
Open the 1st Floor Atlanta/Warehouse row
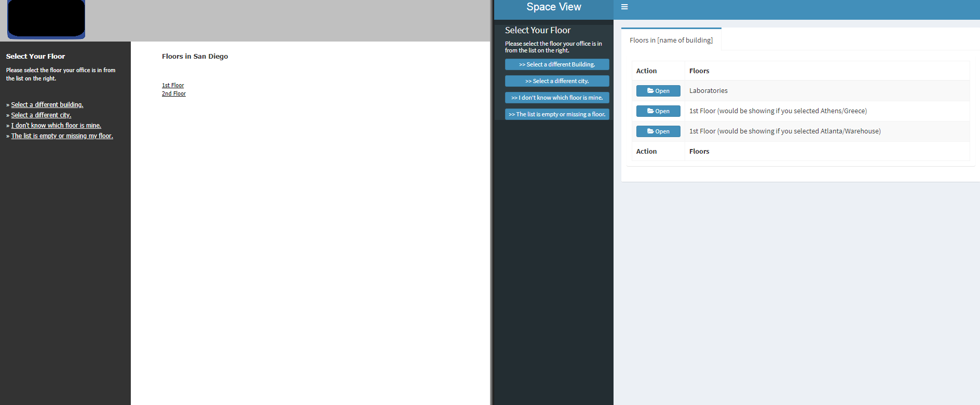coord(658,131)
